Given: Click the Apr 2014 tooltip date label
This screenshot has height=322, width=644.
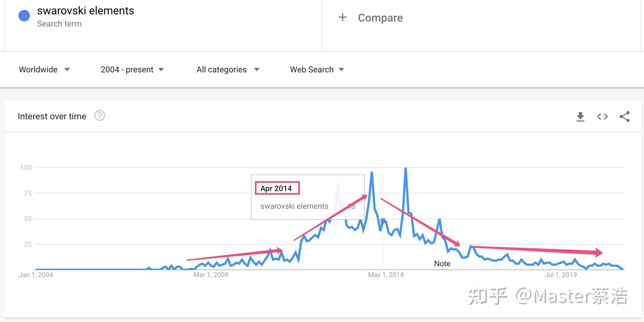Looking at the screenshot, I should click(276, 188).
